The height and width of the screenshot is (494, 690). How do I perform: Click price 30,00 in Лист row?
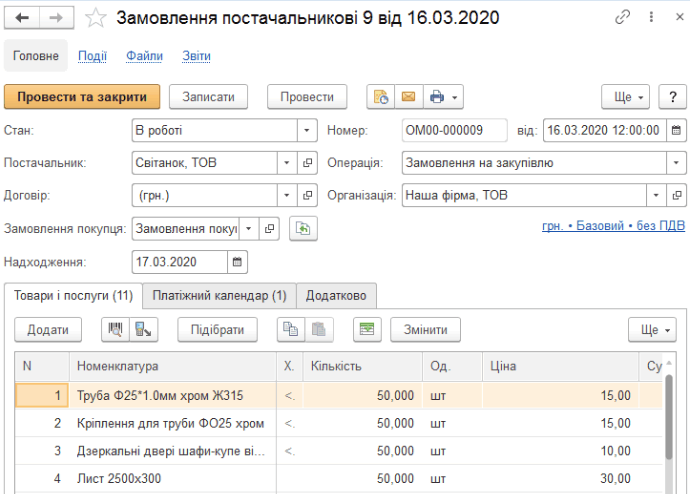click(x=615, y=479)
